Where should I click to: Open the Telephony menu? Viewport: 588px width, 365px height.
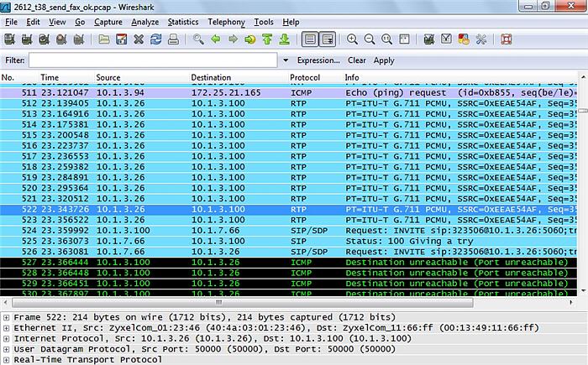(x=227, y=22)
